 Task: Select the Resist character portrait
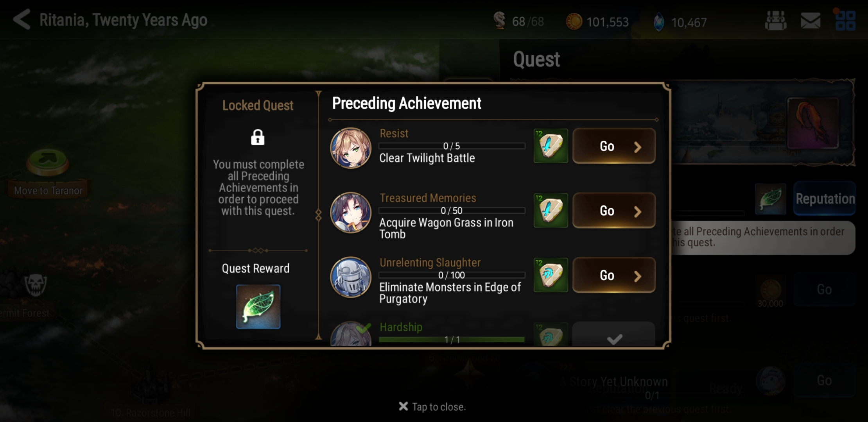pyautogui.click(x=351, y=148)
